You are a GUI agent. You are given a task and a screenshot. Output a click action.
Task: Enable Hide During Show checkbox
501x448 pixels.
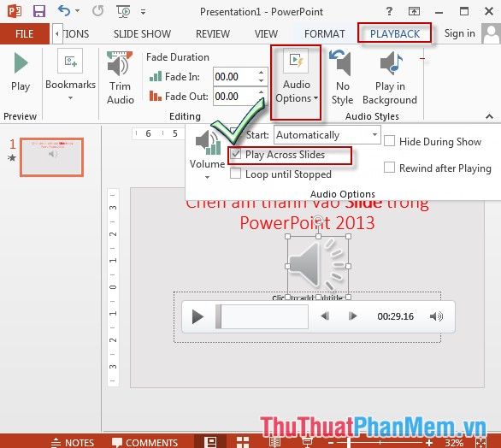(x=389, y=141)
